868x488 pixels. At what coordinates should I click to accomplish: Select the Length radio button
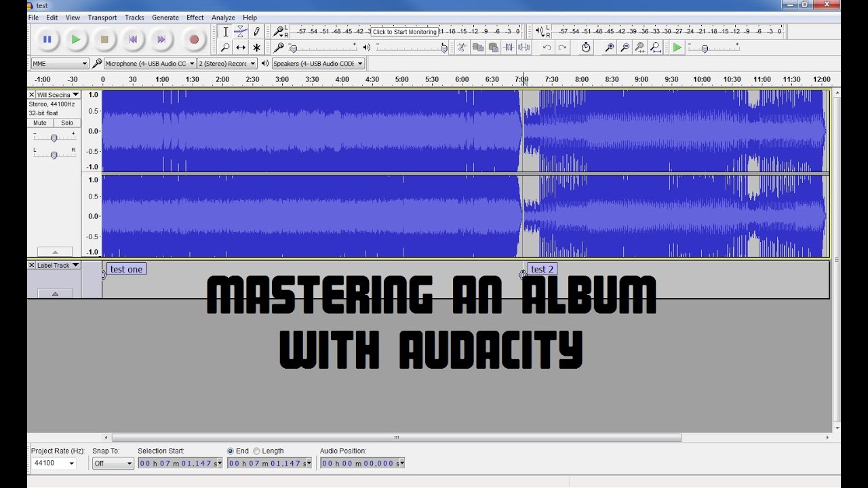point(256,451)
